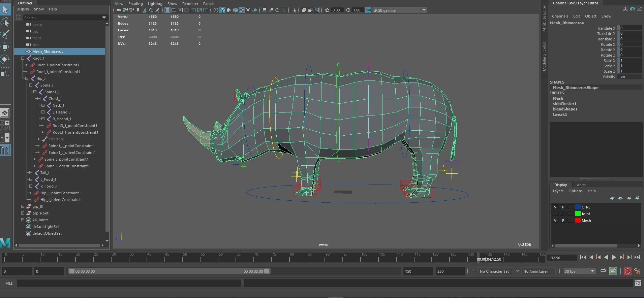Activate the Scale tool in toolbox
Viewport: 644px width, 298px height.
pos(5,72)
